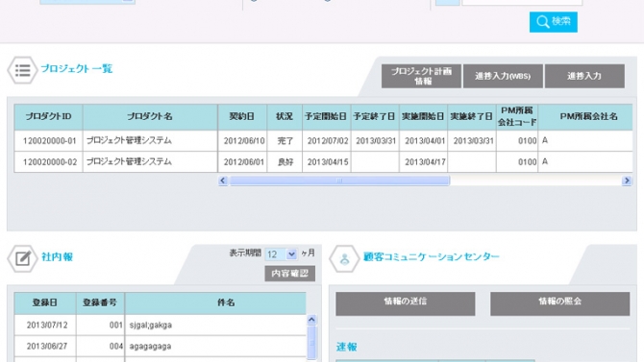Viewport: 644px width, 362px height.
Task: Select the sjgal;gakga news entry
Action: [x=161, y=326]
